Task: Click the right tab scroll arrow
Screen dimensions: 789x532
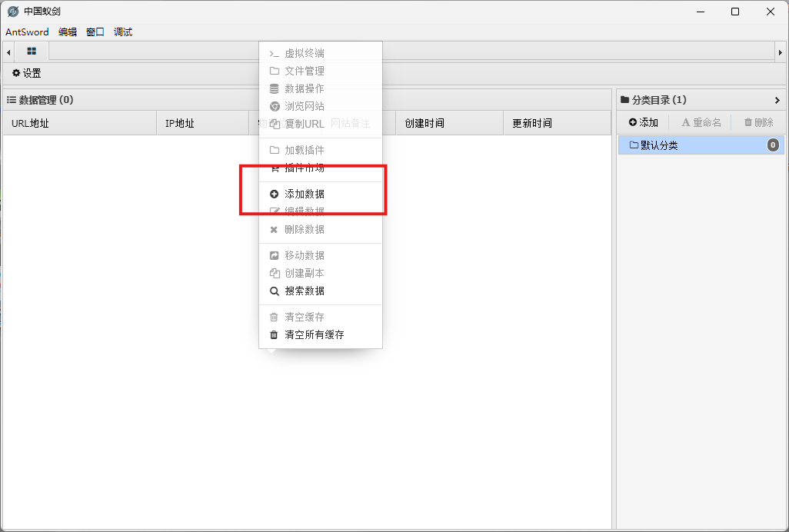Action: (781, 52)
